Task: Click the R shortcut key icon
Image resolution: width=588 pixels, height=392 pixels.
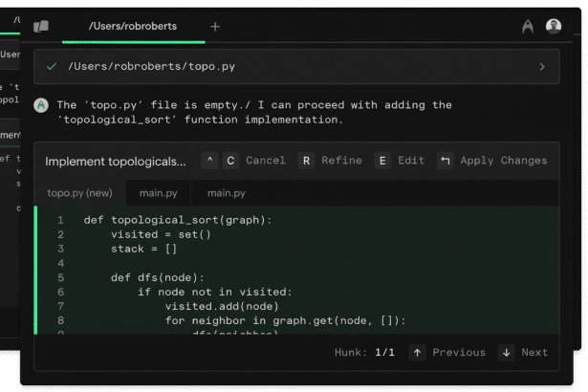Action: pos(306,161)
